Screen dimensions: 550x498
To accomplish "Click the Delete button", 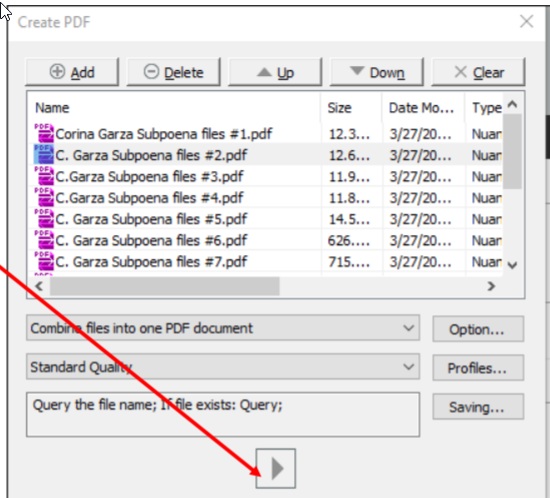I will coord(174,72).
